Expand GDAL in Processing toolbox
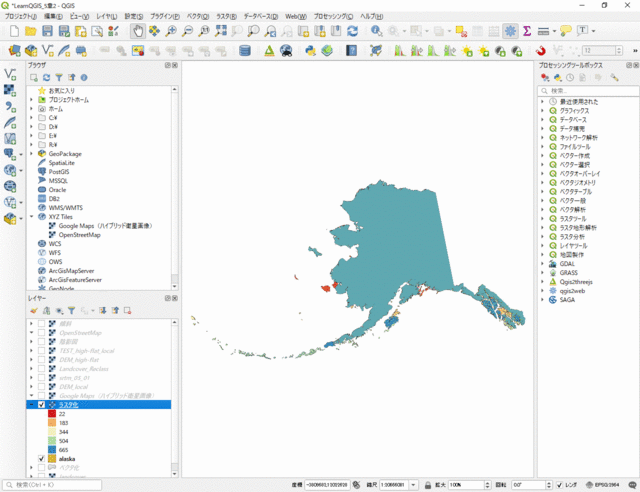Image resolution: width=640 pixels, height=492 pixels. click(542, 264)
